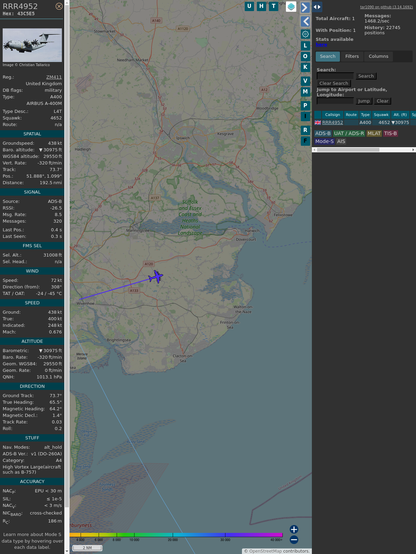Click the Jump button

point(364,101)
